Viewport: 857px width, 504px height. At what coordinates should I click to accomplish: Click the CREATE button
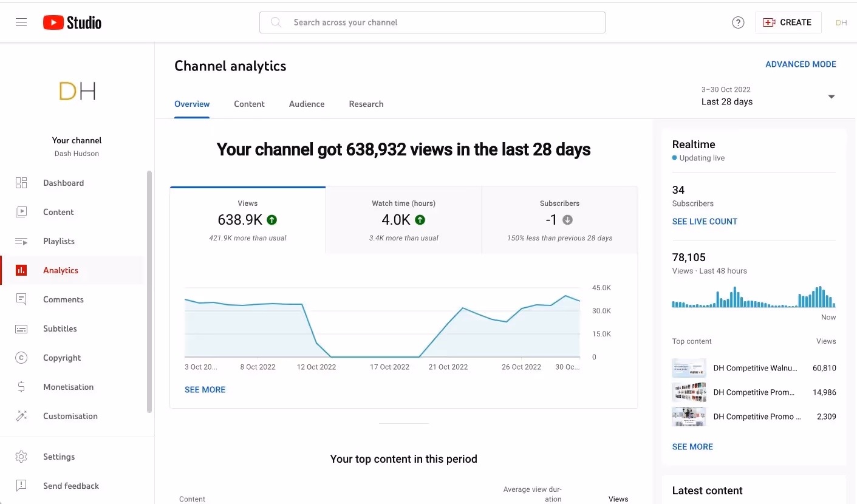pos(788,22)
